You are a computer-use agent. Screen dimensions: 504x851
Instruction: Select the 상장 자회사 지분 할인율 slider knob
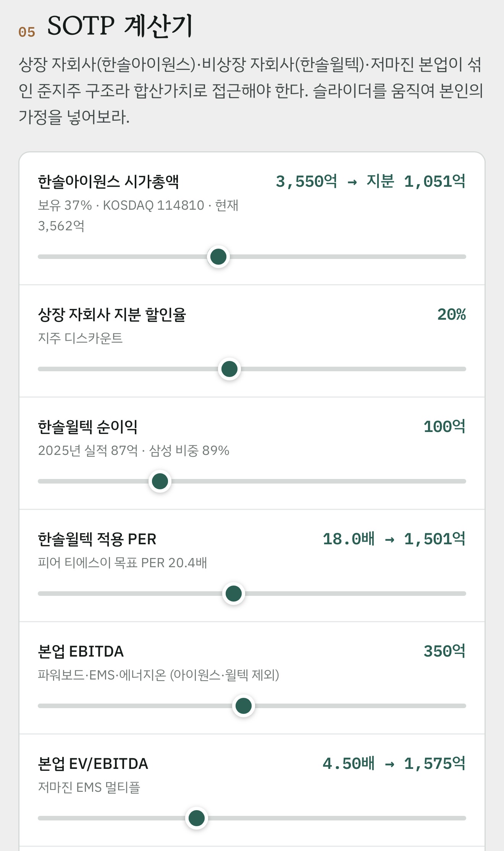[229, 369]
